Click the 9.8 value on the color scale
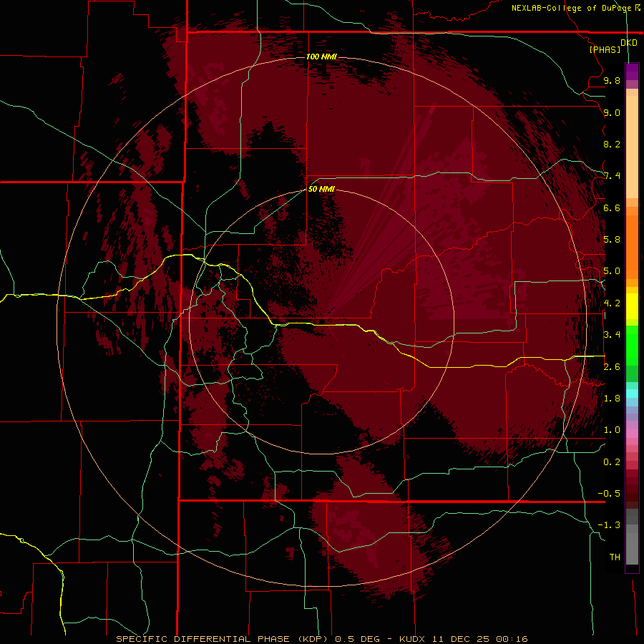 point(612,80)
